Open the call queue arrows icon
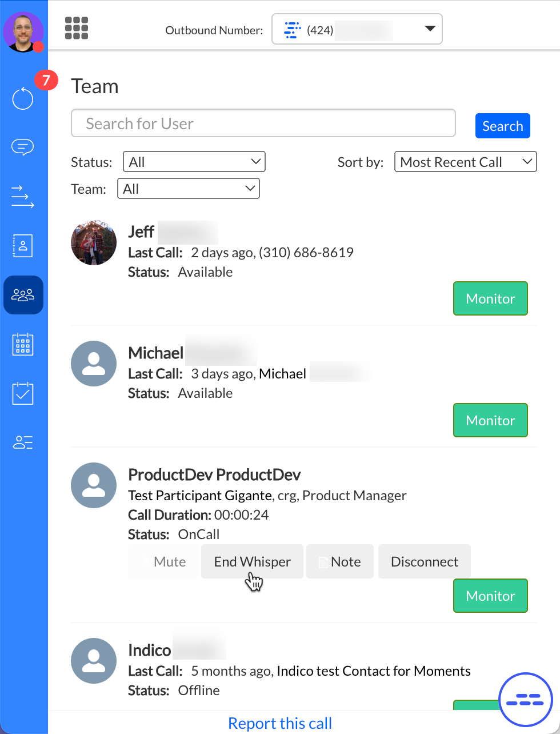Screen dimensions: 560x734 (x=23, y=197)
